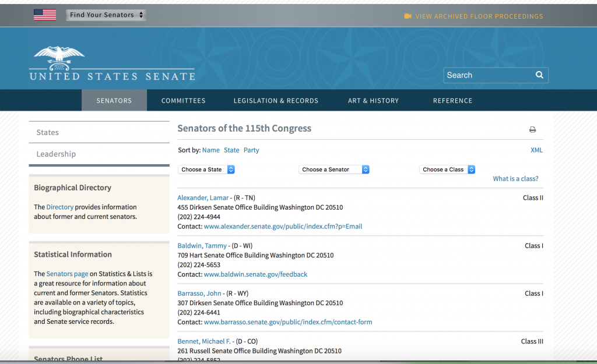This screenshot has height=364, width=597.
Task: Open Leadership in the sidebar
Action: pos(99,154)
